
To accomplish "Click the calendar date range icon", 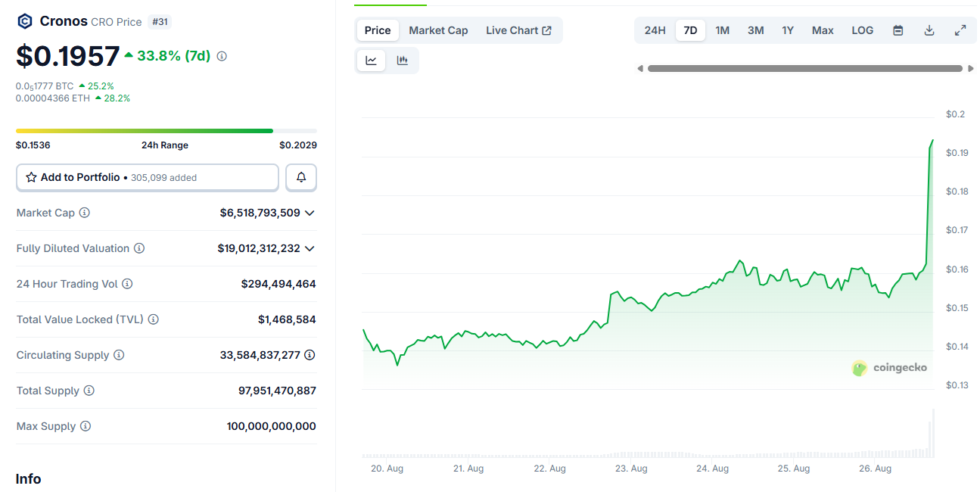I will pyautogui.click(x=898, y=30).
